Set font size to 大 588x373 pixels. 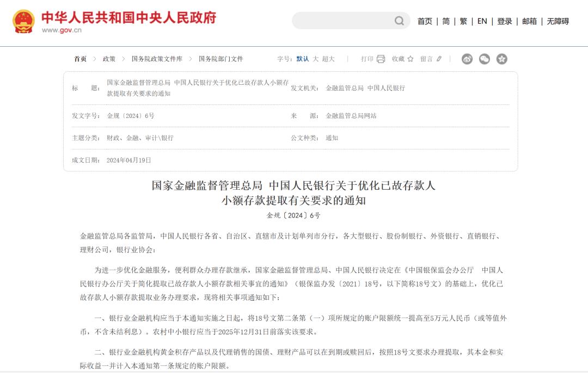coord(316,59)
